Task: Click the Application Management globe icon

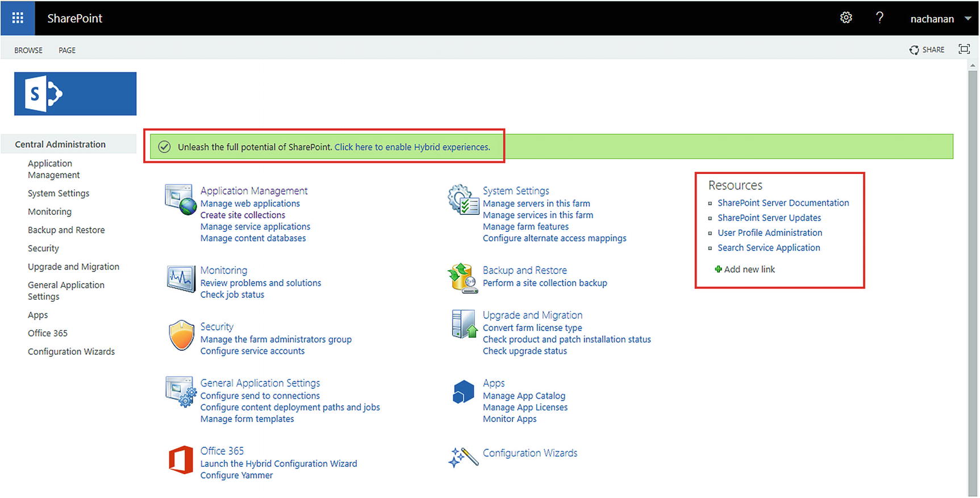Action: [x=180, y=199]
